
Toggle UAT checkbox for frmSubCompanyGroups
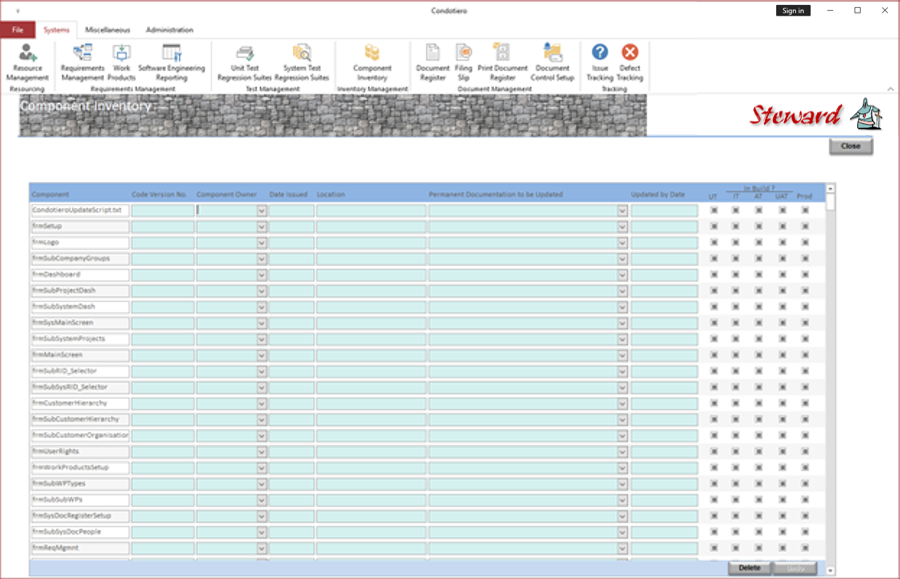click(x=782, y=259)
